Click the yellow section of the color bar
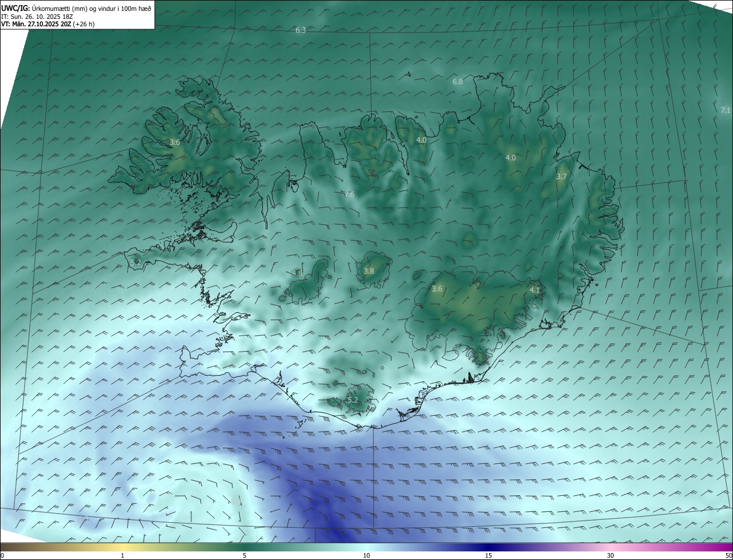733x560 pixels. click(x=123, y=547)
